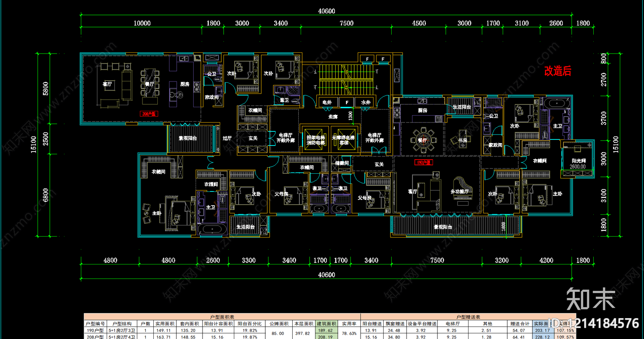Click the 水井 shaft label
Screen dimensions: 644x339
[x=365, y=102]
